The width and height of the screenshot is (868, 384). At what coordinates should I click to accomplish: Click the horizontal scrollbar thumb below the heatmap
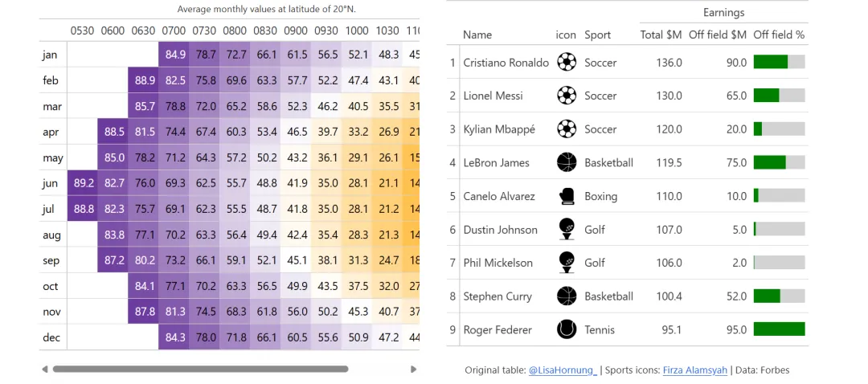point(200,370)
